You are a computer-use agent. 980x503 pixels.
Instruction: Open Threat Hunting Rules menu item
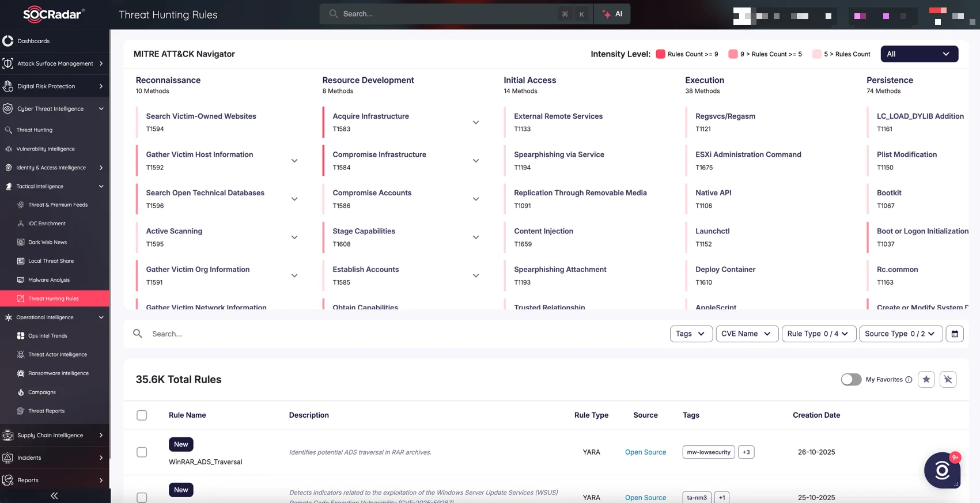pyautogui.click(x=55, y=298)
